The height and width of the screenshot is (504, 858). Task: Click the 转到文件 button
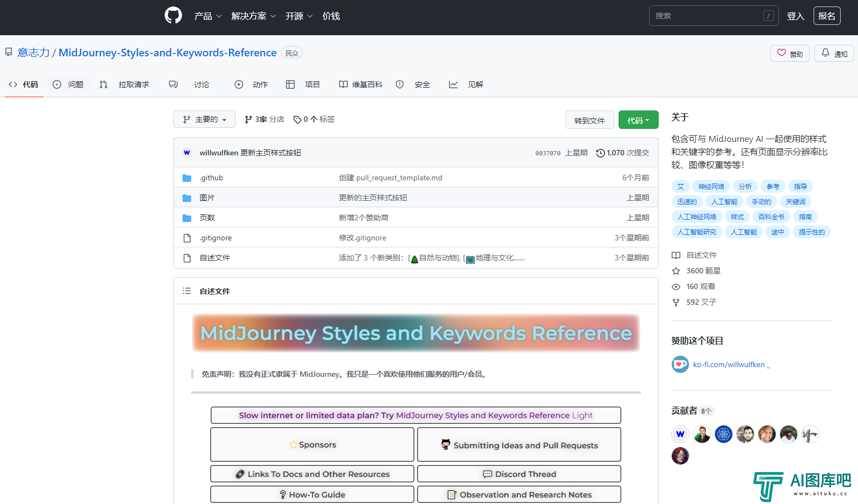(x=589, y=120)
